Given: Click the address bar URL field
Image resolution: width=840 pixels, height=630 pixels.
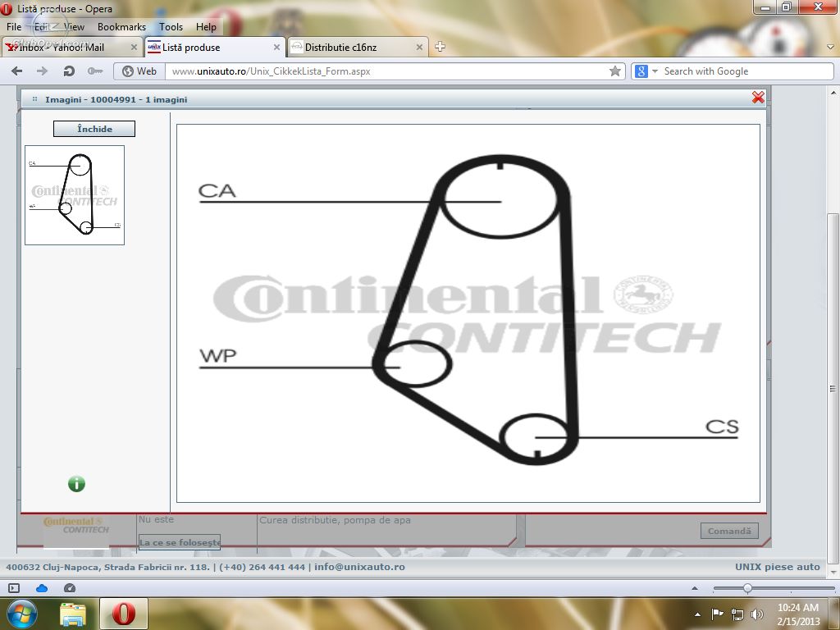Looking at the screenshot, I should click(388, 71).
